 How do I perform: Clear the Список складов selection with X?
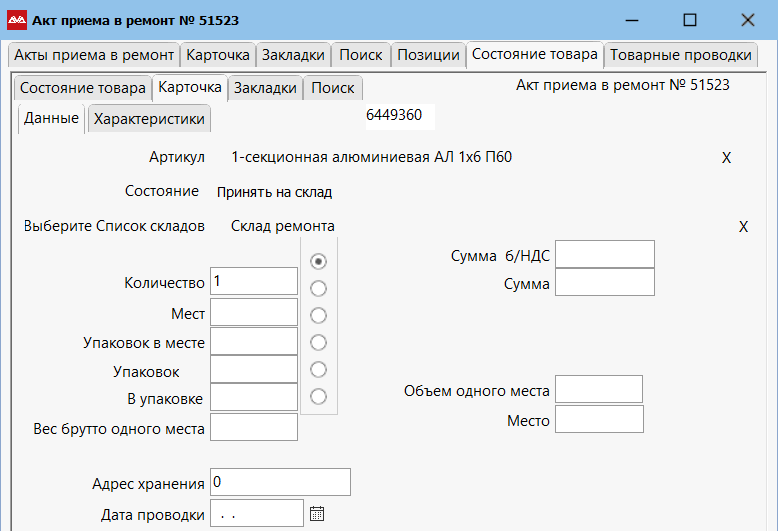coord(743,227)
